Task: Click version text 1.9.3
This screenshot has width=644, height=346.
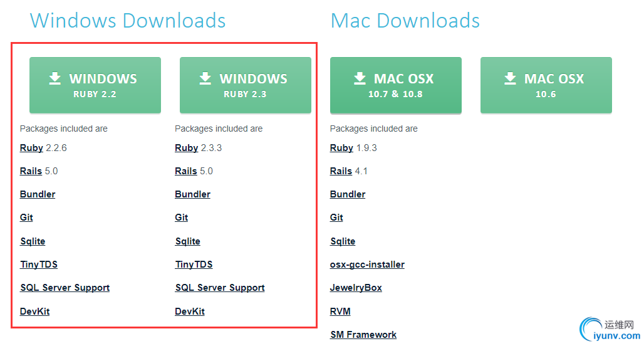Action: pos(366,148)
